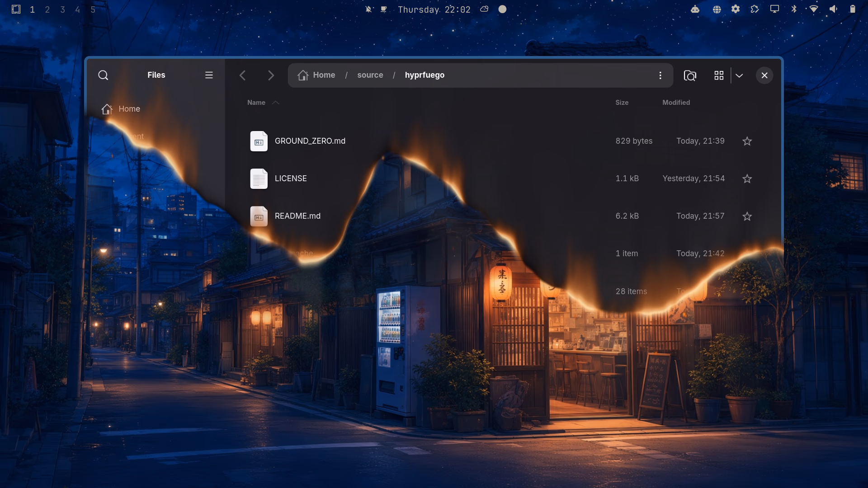Star the README.md file
The image size is (868, 488).
[x=747, y=216]
